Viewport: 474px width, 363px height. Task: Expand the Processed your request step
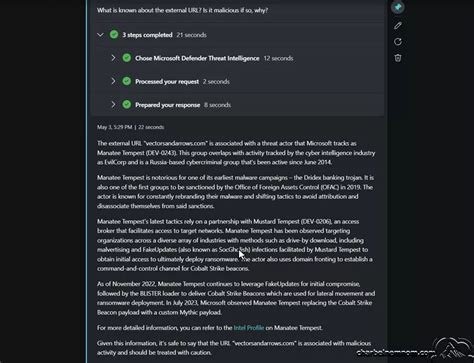click(113, 81)
